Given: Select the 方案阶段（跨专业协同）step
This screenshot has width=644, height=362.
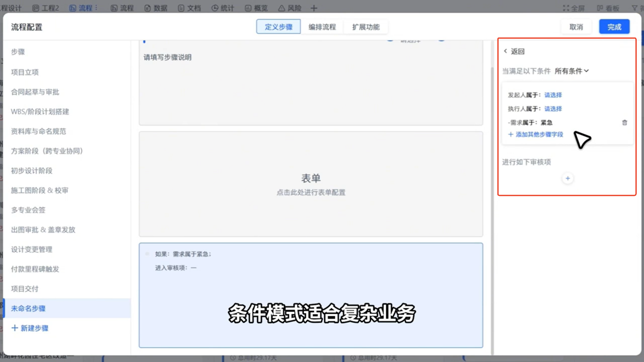Looking at the screenshot, I should pos(67,151).
